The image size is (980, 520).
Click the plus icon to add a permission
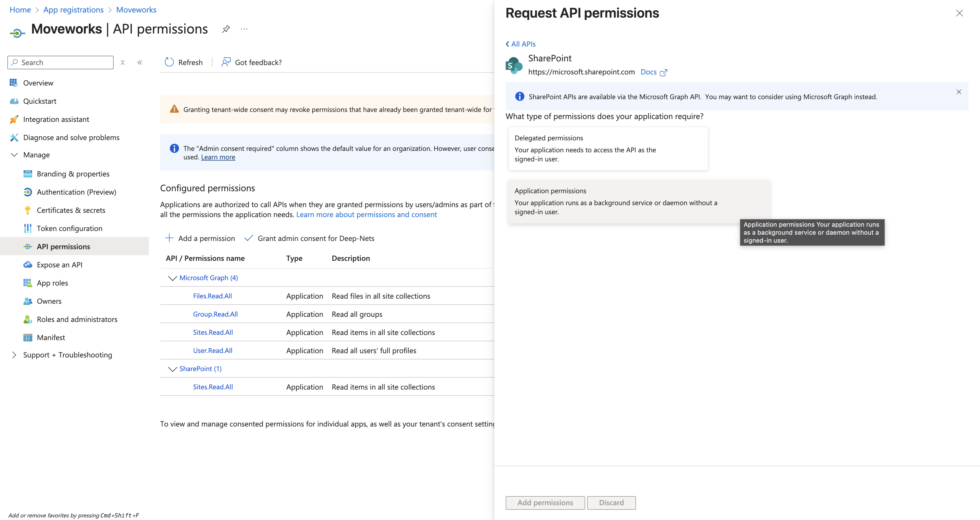point(169,238)
